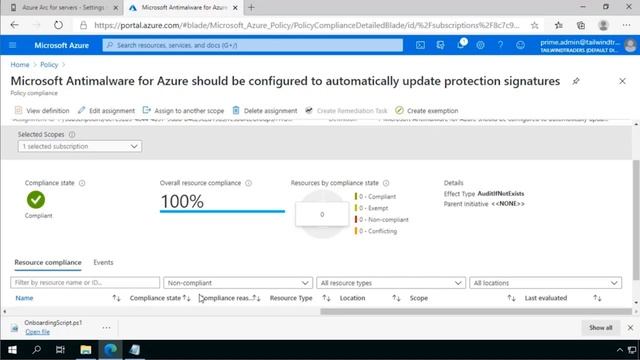Open the help question mark icon
The image size is (640, 360).
500,45
